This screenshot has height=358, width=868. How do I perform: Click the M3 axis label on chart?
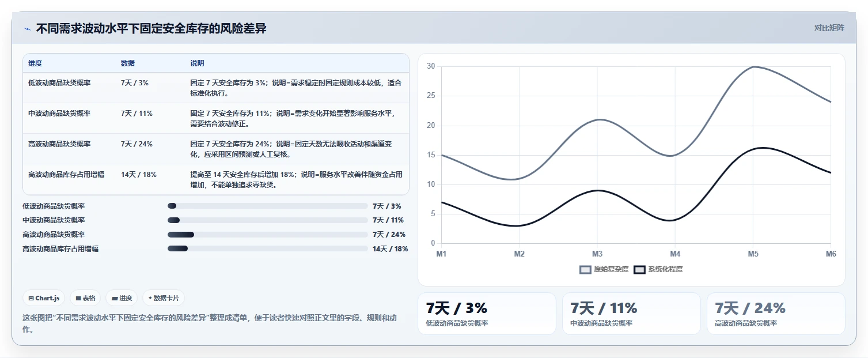point(597,254)
